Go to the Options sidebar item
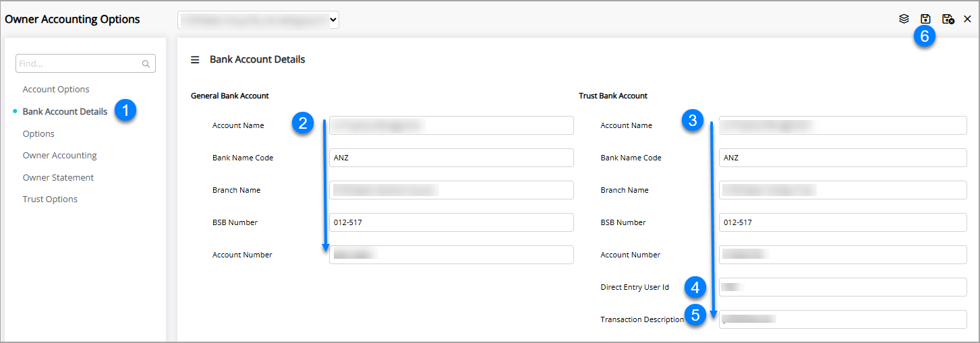This screenshot has height=343, width=980. pos(38,134)
